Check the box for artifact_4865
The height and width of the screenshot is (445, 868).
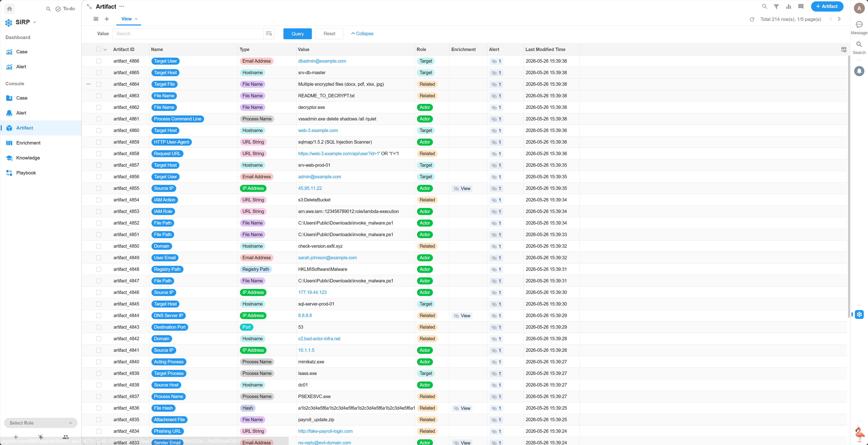point(99,73)
